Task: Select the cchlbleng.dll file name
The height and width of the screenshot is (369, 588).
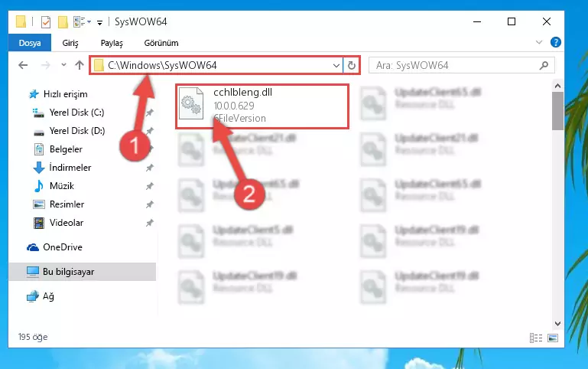Action: pos(242,93)
